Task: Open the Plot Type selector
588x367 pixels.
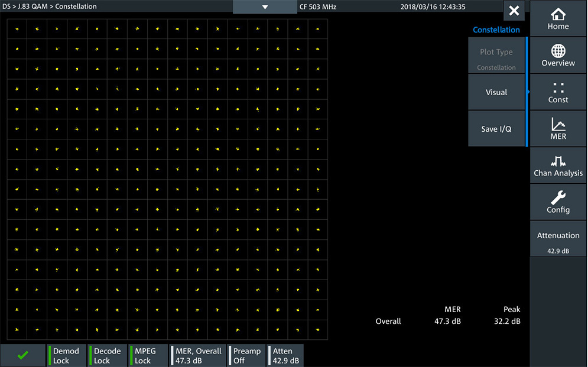Action: click(496, 56)
